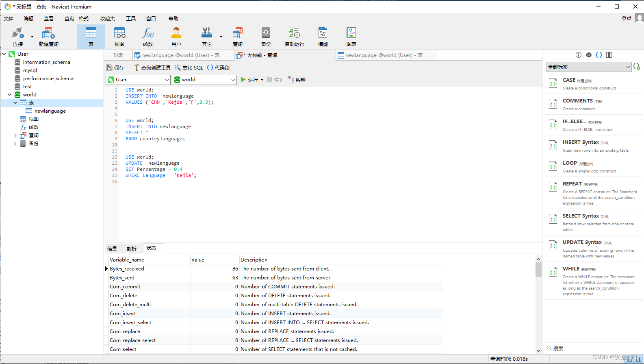Open the world database dropdown
This screenshot has height=364, width=644.
pyautogui.click(x=204, y=80)
